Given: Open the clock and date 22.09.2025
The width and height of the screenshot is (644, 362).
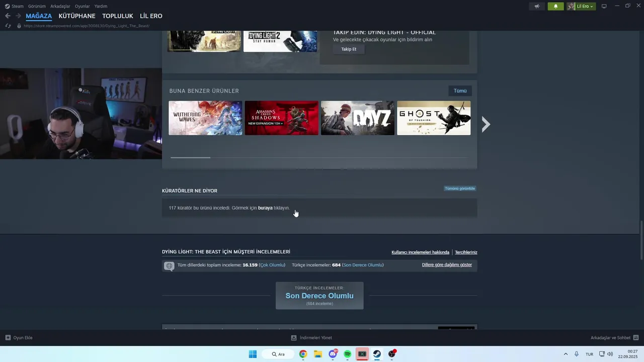Looking at the screenshot, I should click(628, 354).
